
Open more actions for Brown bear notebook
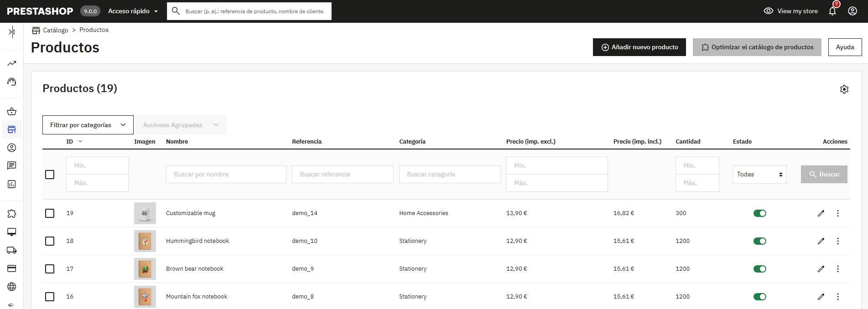pos(838,269)
